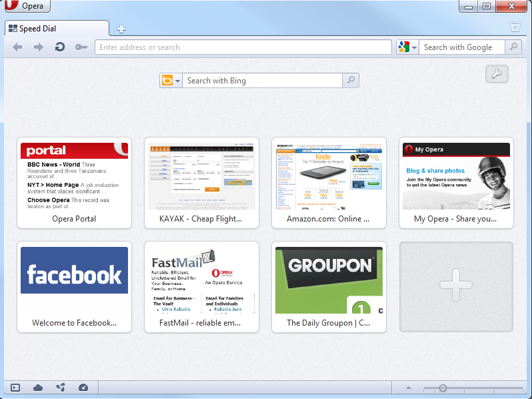Open The Daily Groupon speed dial
This screenshot has width=532, height=399.
[329, 287]
